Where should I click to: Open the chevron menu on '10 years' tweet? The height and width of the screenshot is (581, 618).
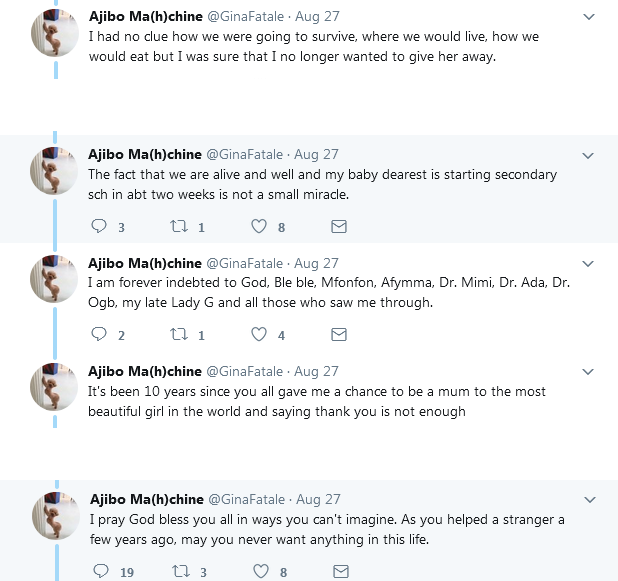pos(588,372)
